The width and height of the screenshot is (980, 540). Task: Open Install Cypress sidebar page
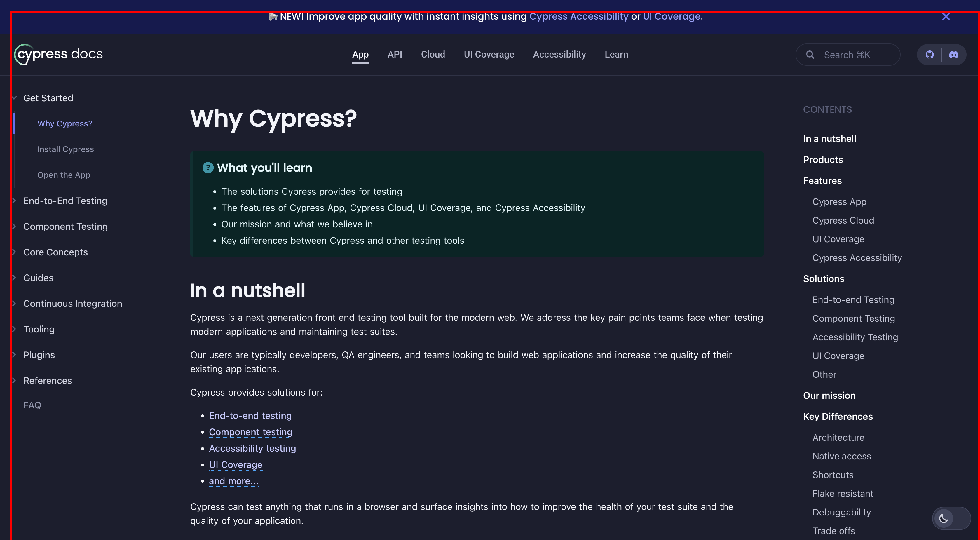tap(65, 149)
